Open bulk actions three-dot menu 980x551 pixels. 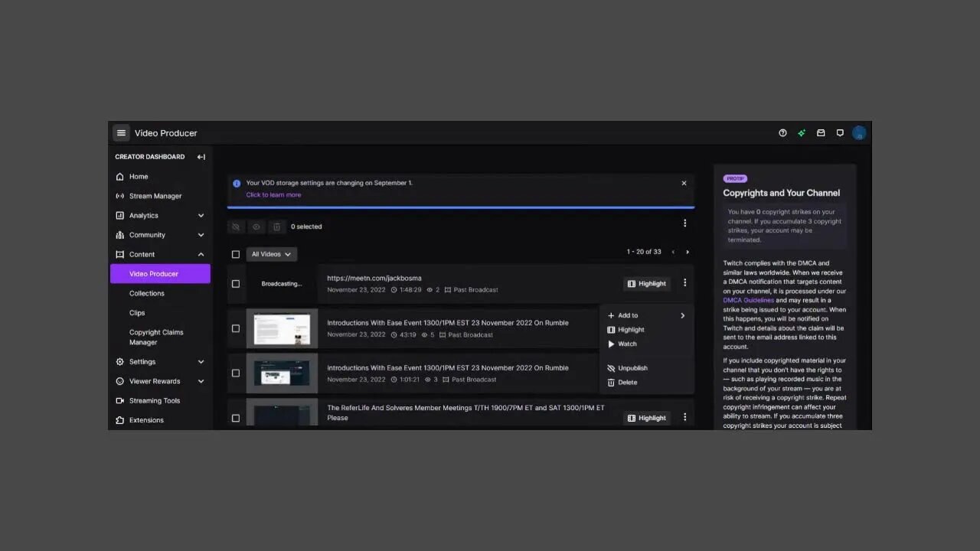coord(684,223)
